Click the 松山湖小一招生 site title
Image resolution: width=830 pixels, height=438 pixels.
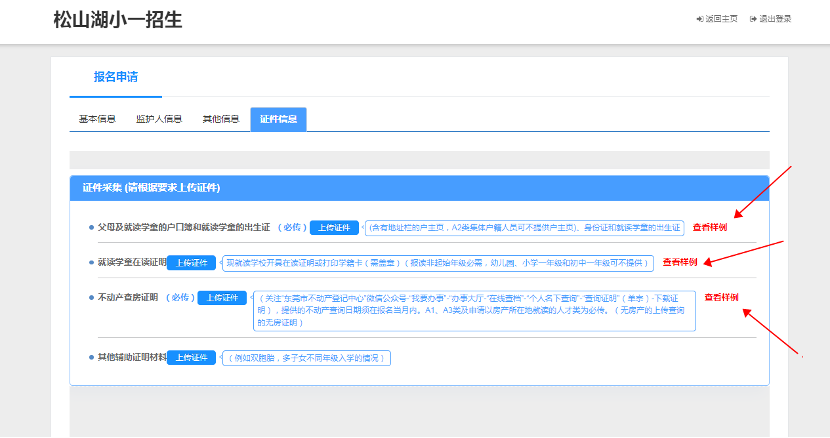click(x=118, y=20)
